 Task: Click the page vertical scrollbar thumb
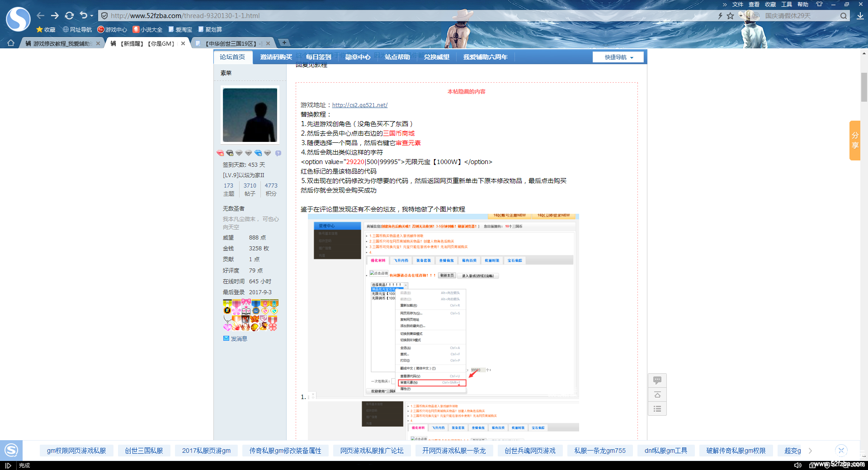click(x=864, y=87)
